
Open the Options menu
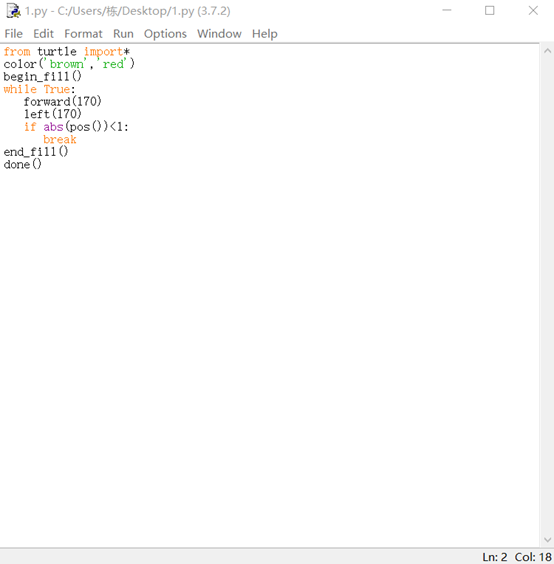click(x=165, y=34)
